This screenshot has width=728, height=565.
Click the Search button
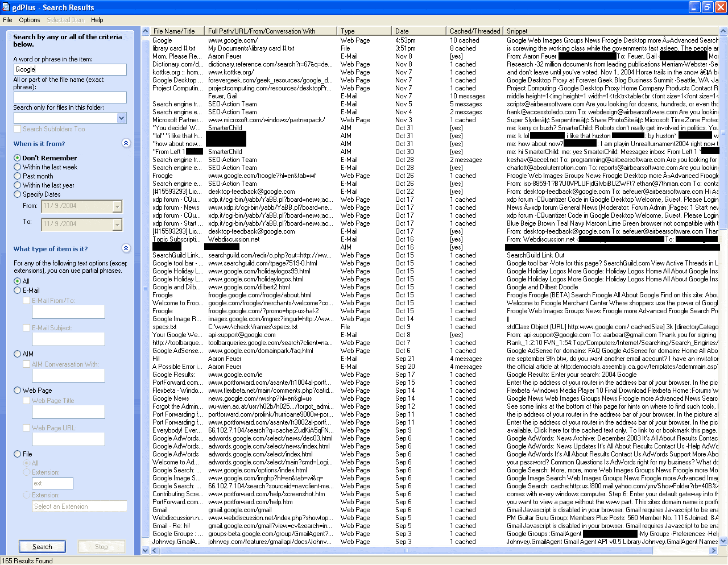(42, 547)
